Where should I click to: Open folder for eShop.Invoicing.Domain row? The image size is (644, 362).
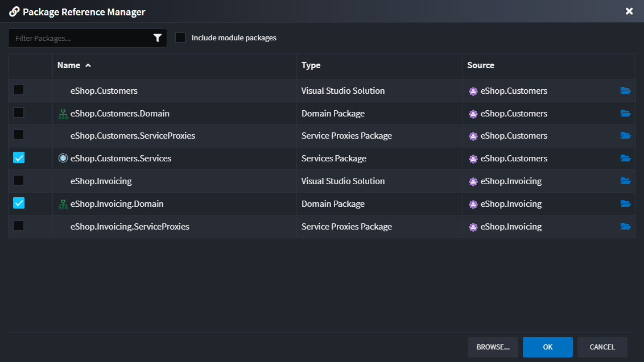click(x=625, y=203)
